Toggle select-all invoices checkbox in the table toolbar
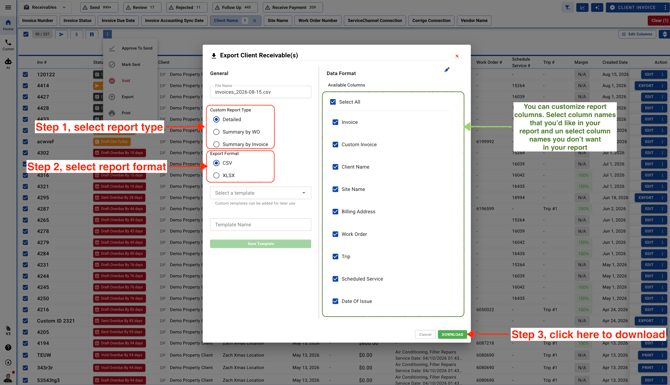Image resolution: width=670 pixels, height=385 pixels. coord(26,34)
